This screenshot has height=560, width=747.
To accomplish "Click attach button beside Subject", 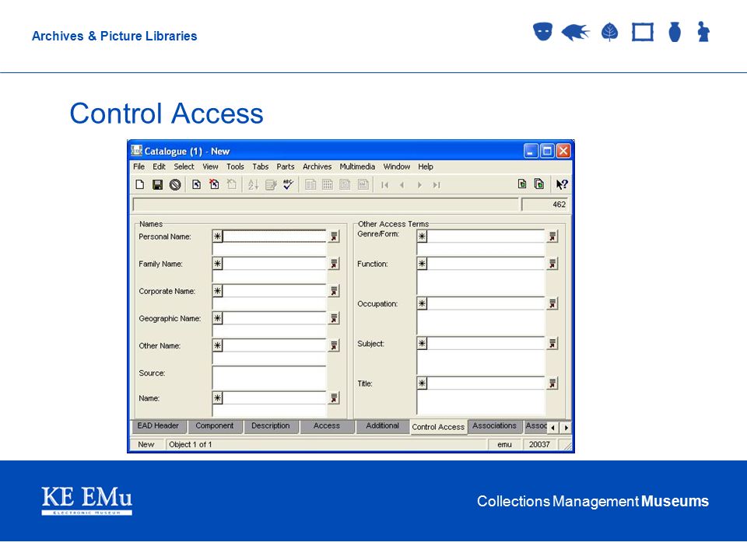I will click(x=552, y=343).
